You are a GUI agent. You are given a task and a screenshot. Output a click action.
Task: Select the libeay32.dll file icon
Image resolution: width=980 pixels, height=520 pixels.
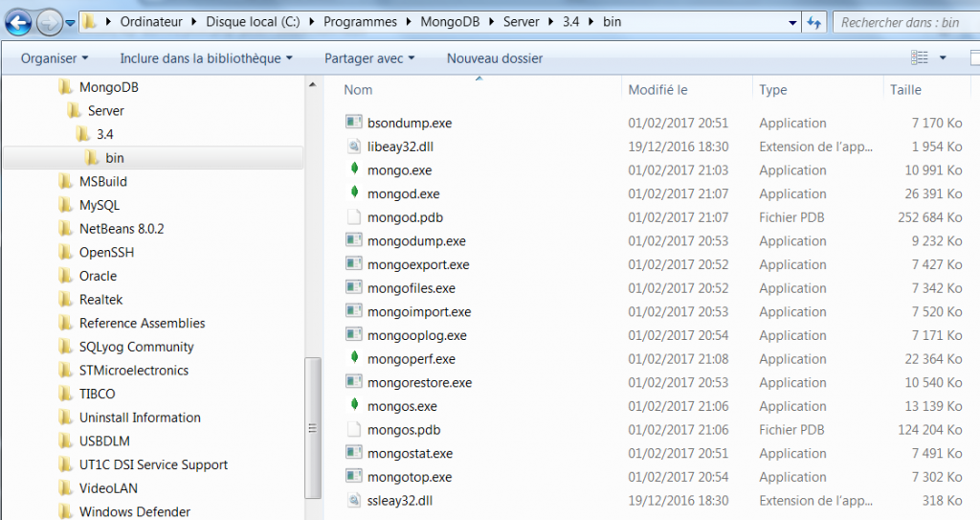coord(354,146)
